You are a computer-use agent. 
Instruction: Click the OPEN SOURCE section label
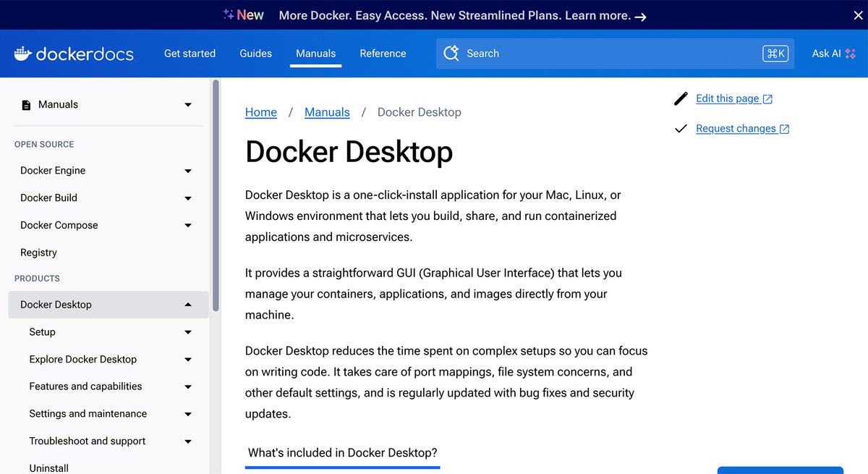[x=44, y=144]
